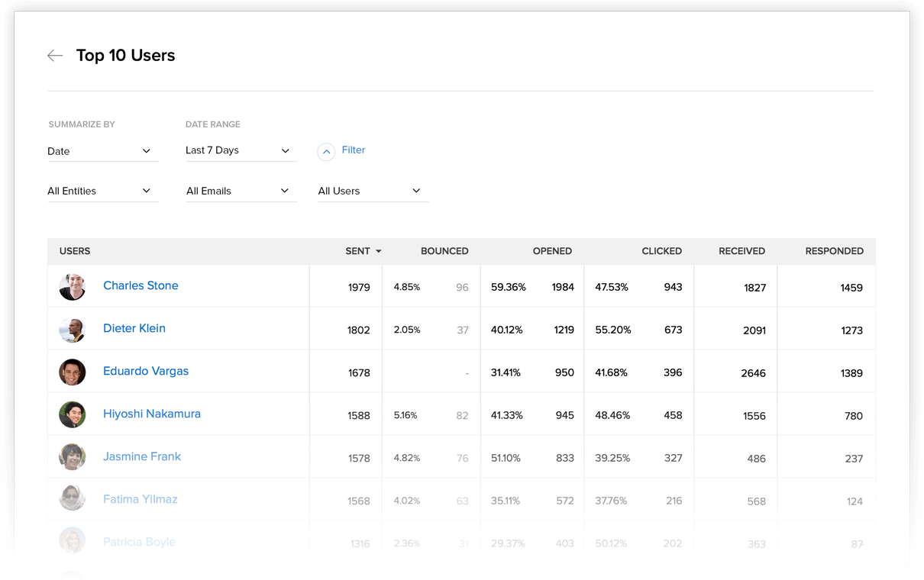Click the Sent column sort arrow

tap(378, 252)
